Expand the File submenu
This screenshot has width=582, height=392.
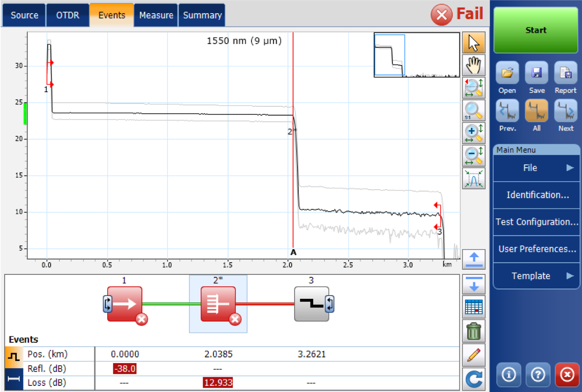click(537, 168)
